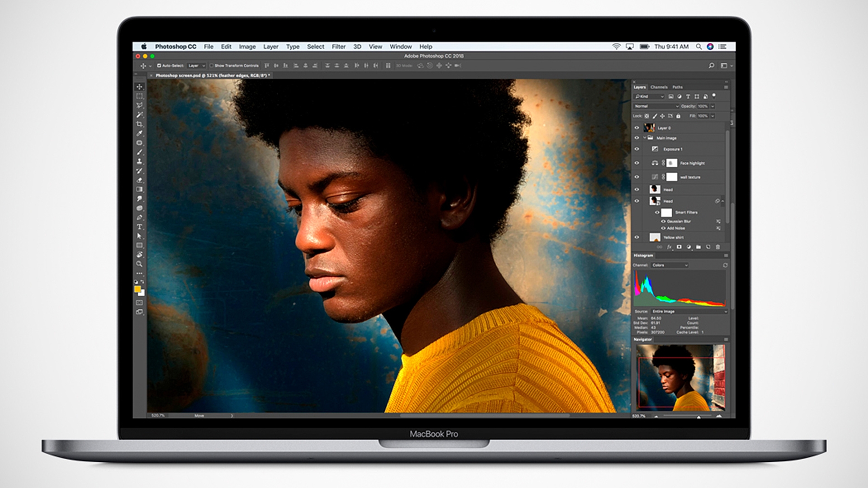The width and height of the screenshot is (868, 488).
Task: Collapse the Main image group
Action: (x=645, y=138)
